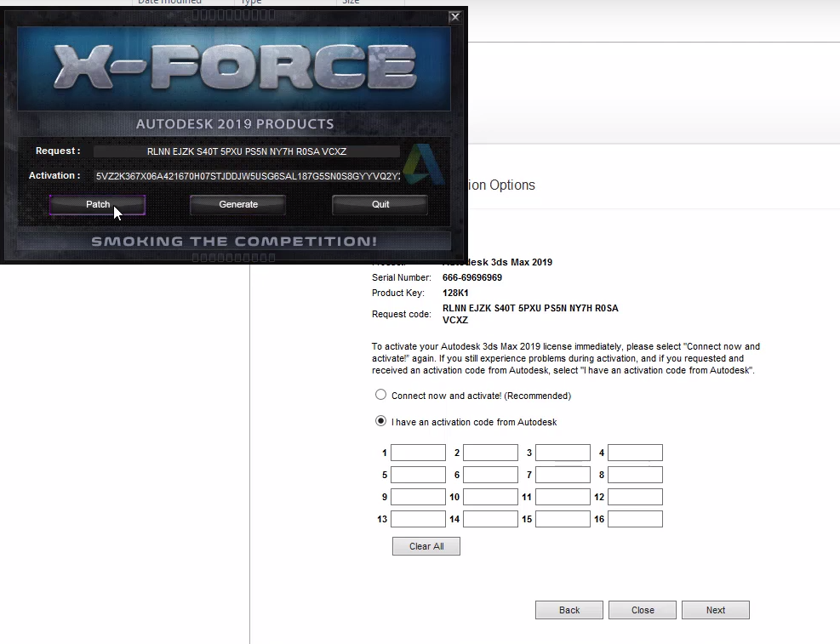Proceed with the Next button
Screen dimensions: 840x644
[x=716, y=610]
